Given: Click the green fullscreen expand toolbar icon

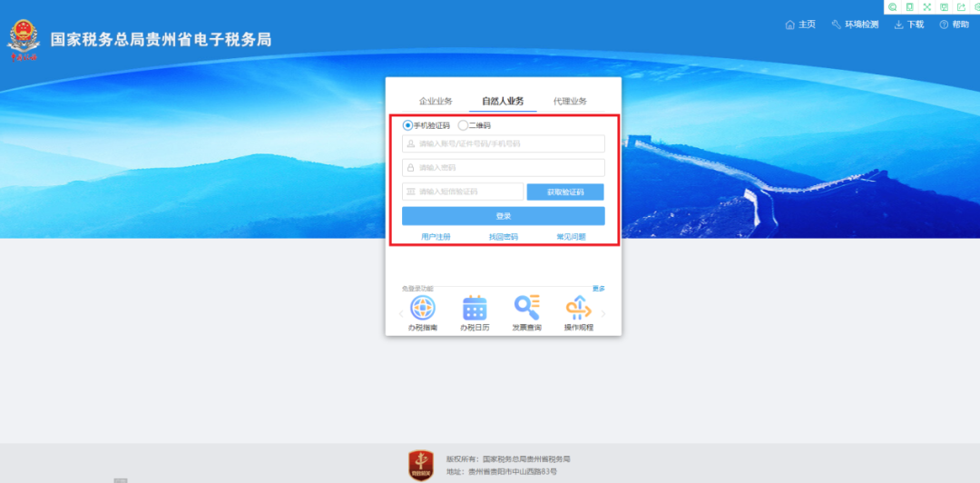Looking at the screenshot, I should [x=926, y=7].
